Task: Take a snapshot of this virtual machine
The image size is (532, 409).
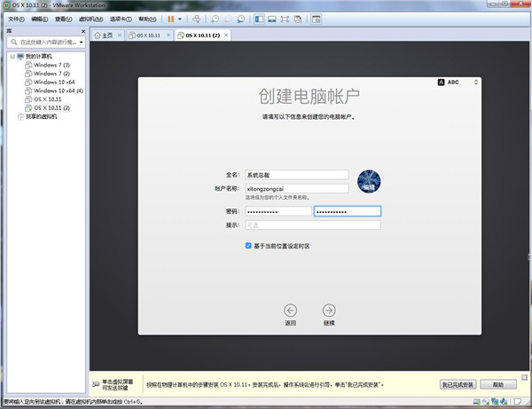Action: click(215, 20)
